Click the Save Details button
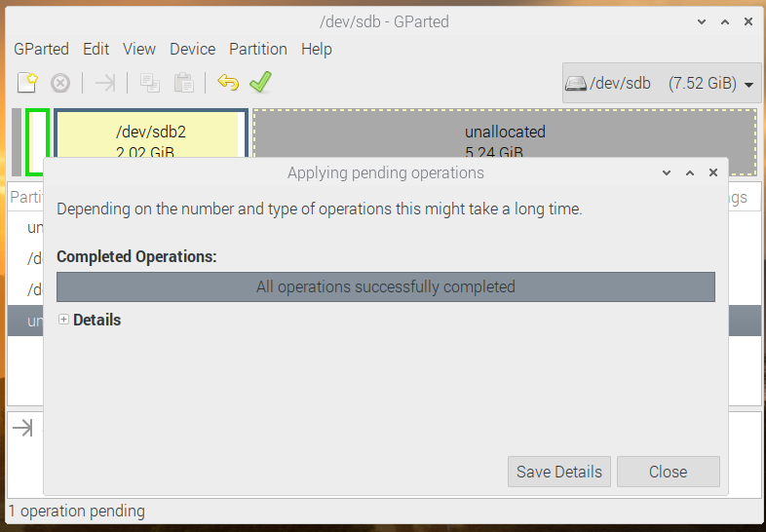766x532 pixels. 559,472
